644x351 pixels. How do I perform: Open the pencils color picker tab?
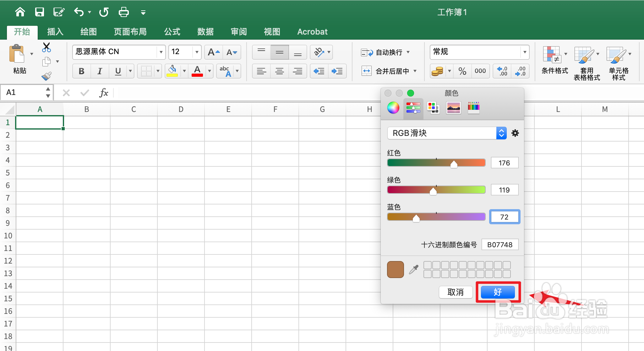473,108
